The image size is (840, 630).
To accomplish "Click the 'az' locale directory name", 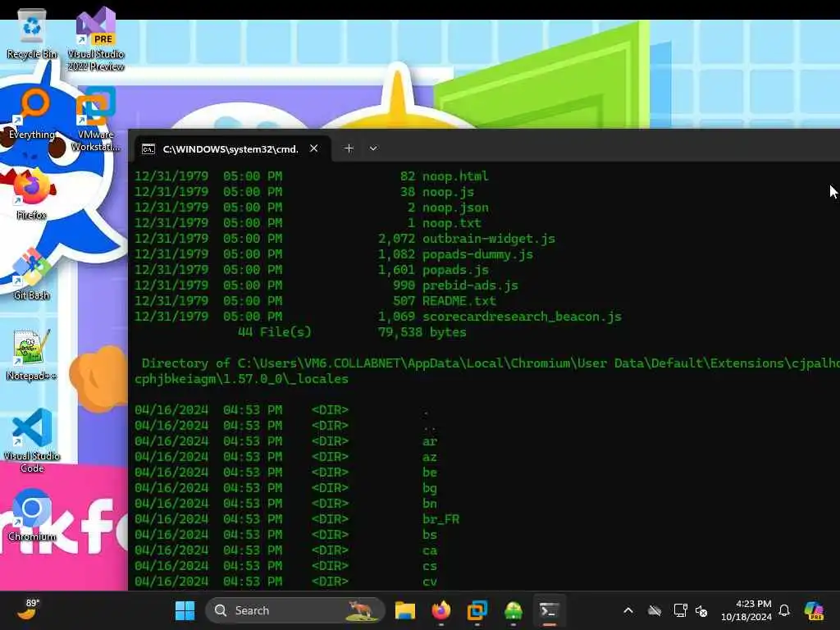I will point(430,457).
